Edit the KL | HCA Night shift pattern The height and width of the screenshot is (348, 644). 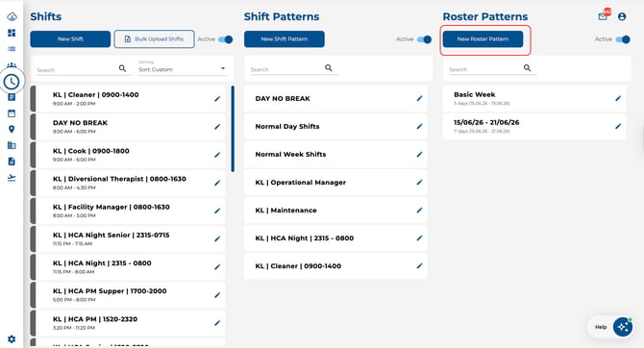click(419, 237)
